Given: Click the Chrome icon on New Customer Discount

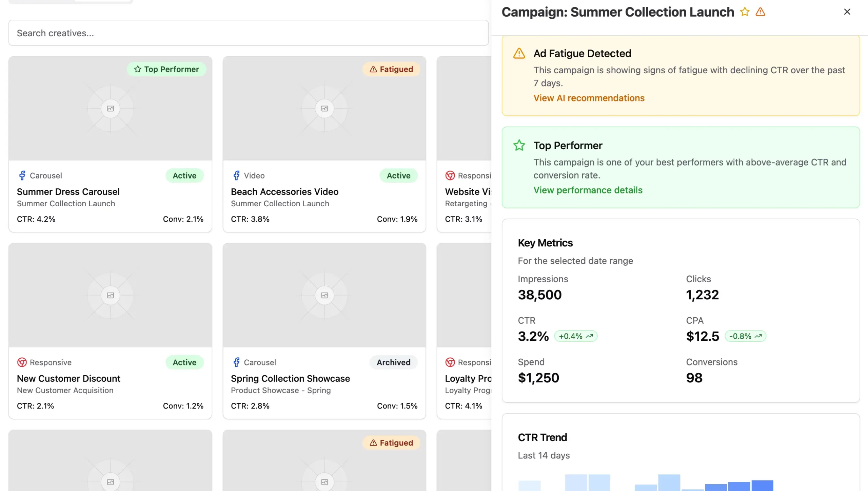Looking at the screenshot, I should pos(22,362).
